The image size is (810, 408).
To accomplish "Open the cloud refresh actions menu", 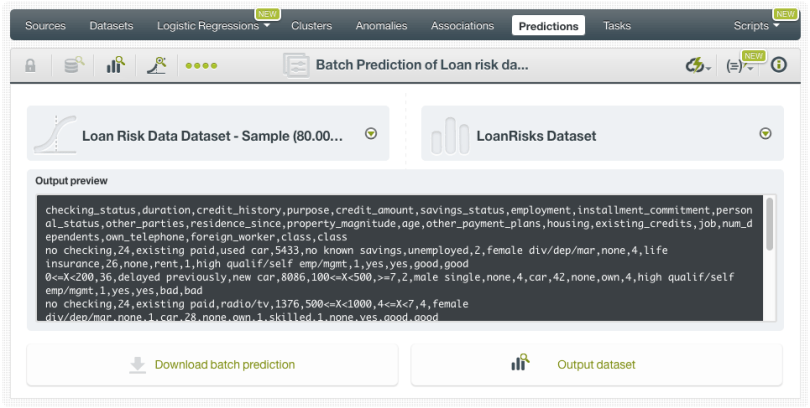I will (x=697, y=65).
